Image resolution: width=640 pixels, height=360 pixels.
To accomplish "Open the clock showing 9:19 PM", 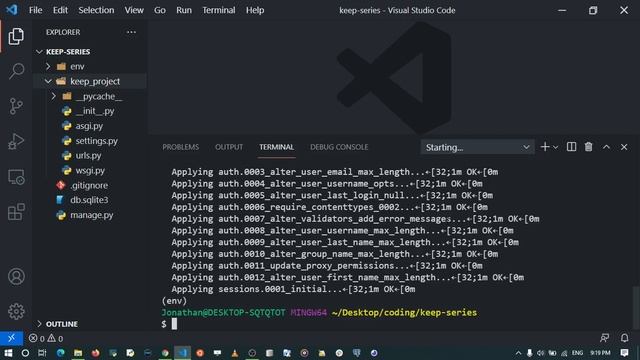I will pyautogui.click(x=600, y=353).
